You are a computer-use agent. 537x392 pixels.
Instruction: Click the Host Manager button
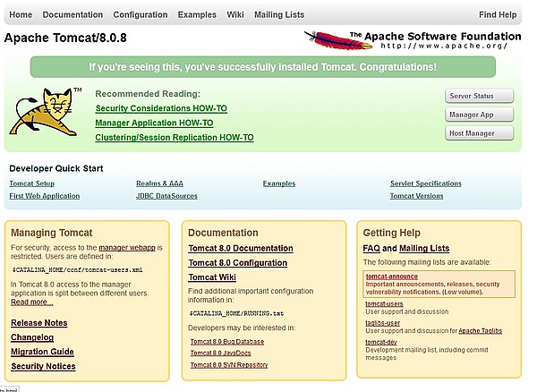tap(479, 133)
